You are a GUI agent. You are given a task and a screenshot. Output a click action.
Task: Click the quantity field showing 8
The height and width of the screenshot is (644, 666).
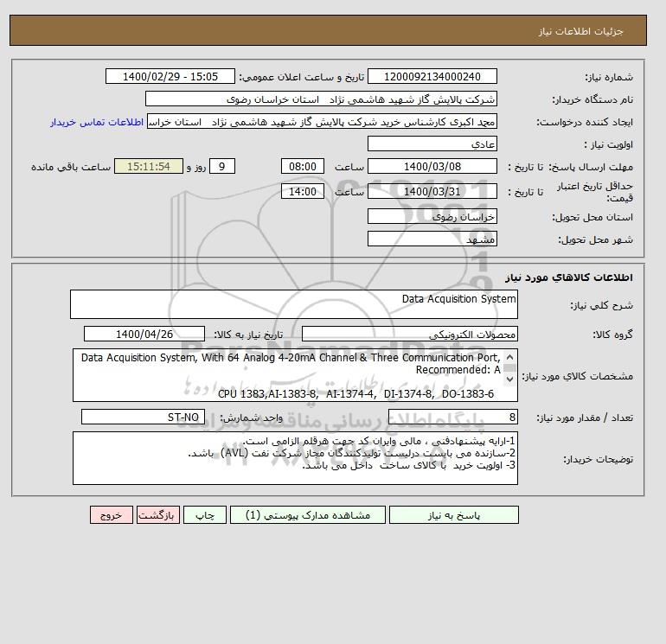[x=452, y=417]
